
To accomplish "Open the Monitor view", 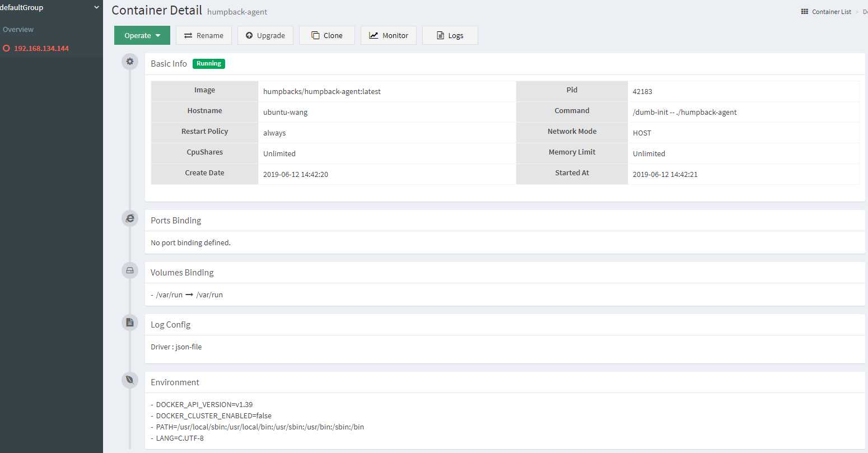I will click(389, 35).
